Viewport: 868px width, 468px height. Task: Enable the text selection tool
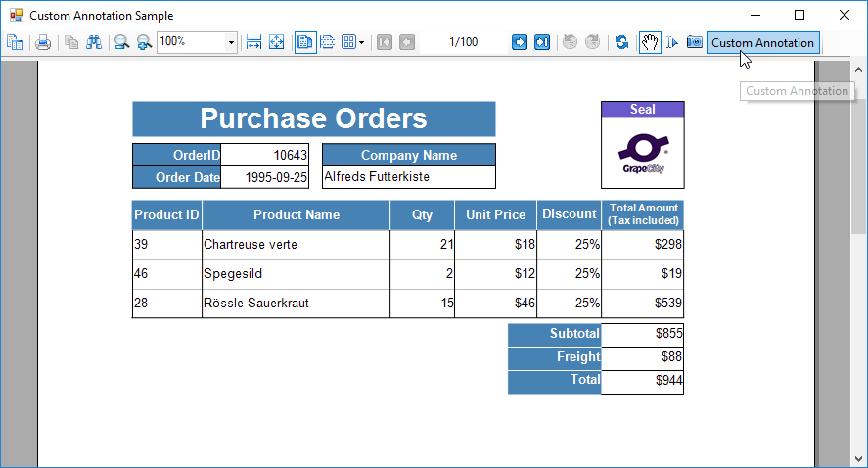[x=672, y=42]
